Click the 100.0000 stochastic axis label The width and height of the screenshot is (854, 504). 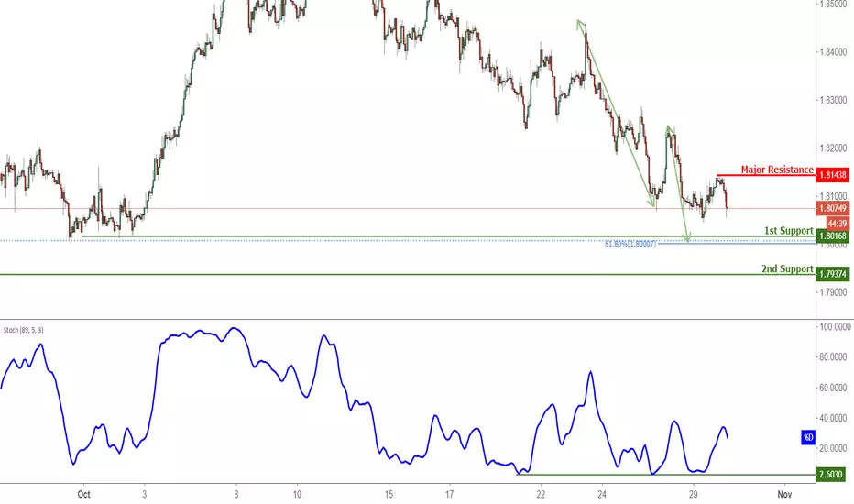835,327
